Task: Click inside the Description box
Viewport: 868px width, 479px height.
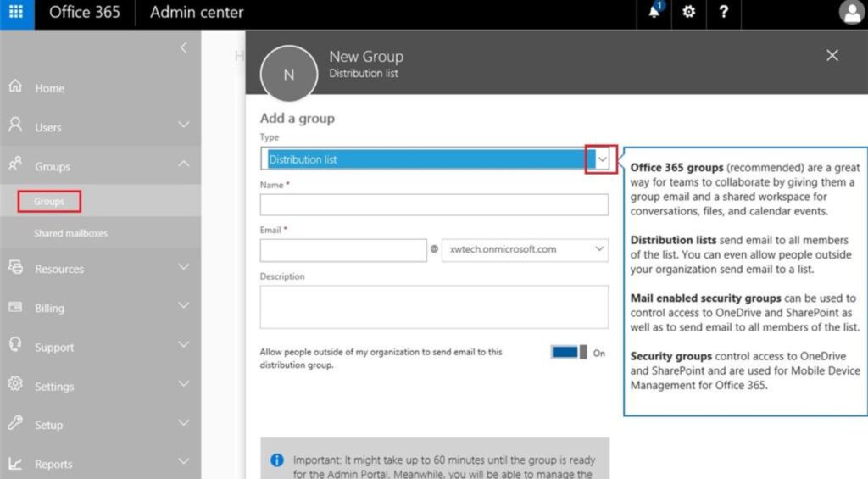Action: coord(434,308)
